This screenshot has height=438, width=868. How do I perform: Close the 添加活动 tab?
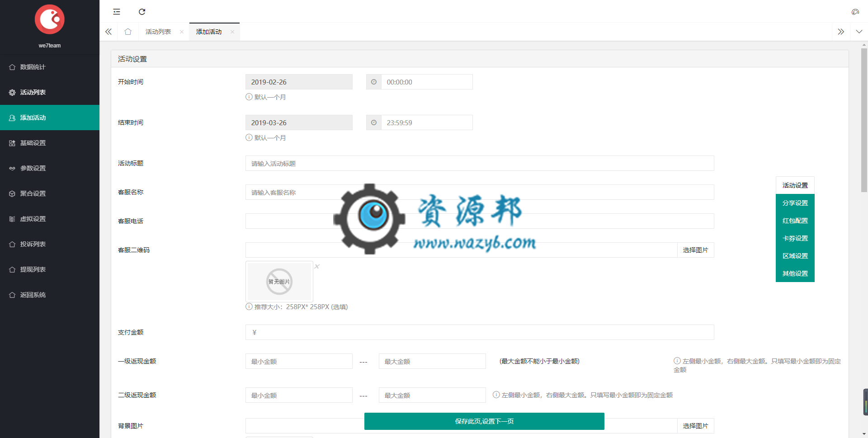click(232, 32)
